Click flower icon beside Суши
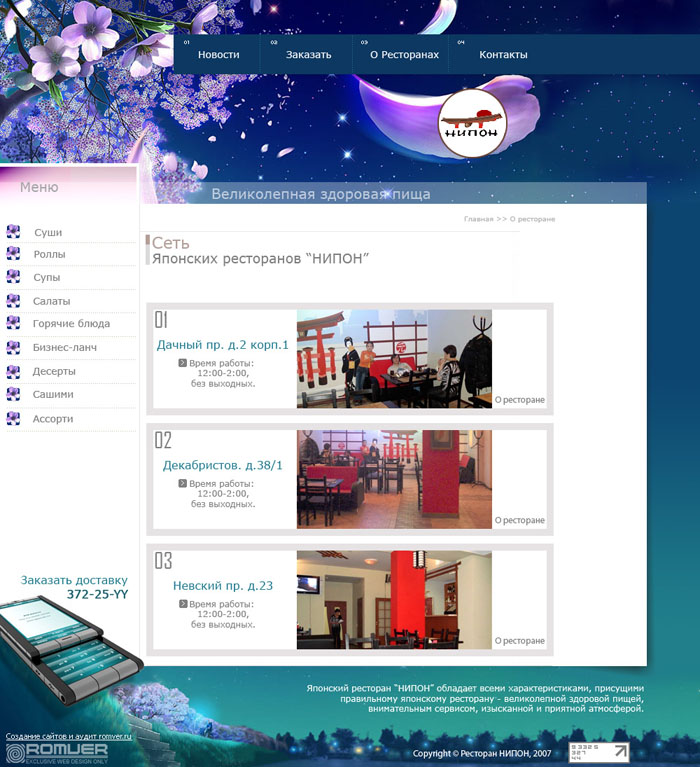700x767 pixels. pyautogui.click(x=13, y=231)
